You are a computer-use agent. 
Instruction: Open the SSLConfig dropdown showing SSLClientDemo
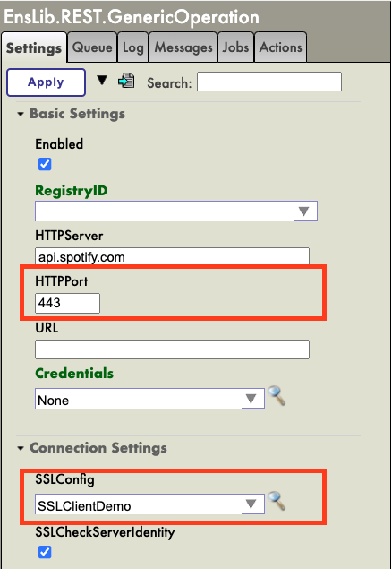tap(149, 504)
